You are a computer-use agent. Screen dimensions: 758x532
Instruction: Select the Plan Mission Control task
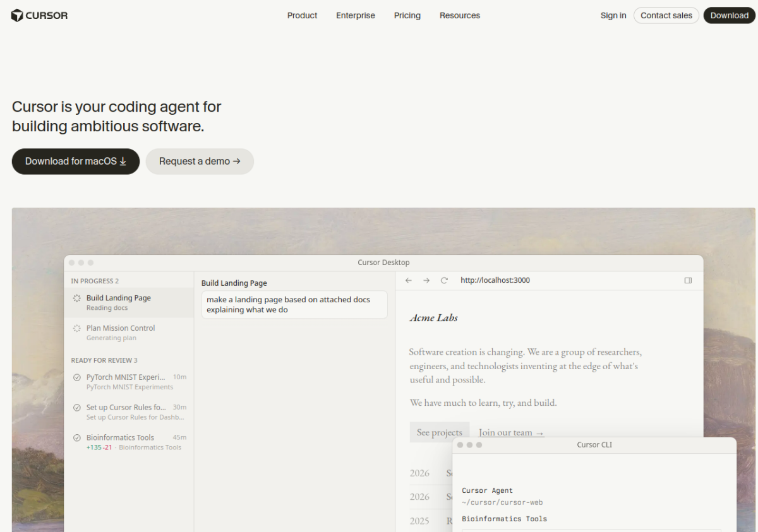(129, 333)
